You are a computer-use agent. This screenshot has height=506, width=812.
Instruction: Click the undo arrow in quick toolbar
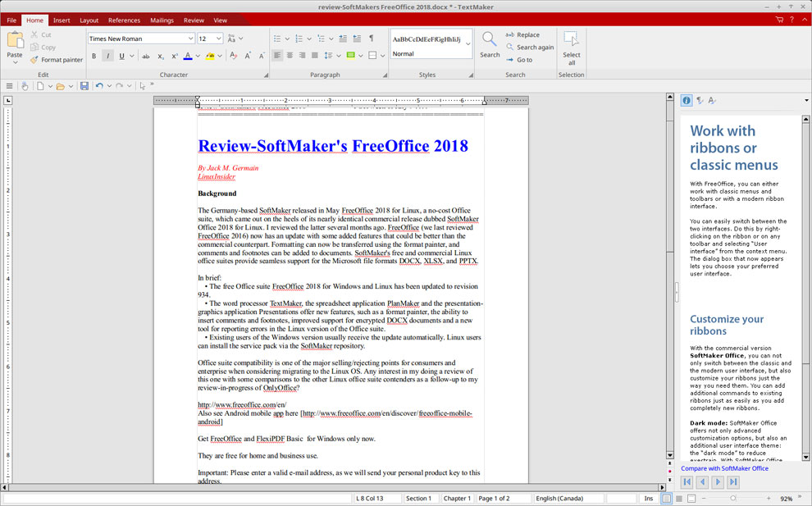coord(99,86)
